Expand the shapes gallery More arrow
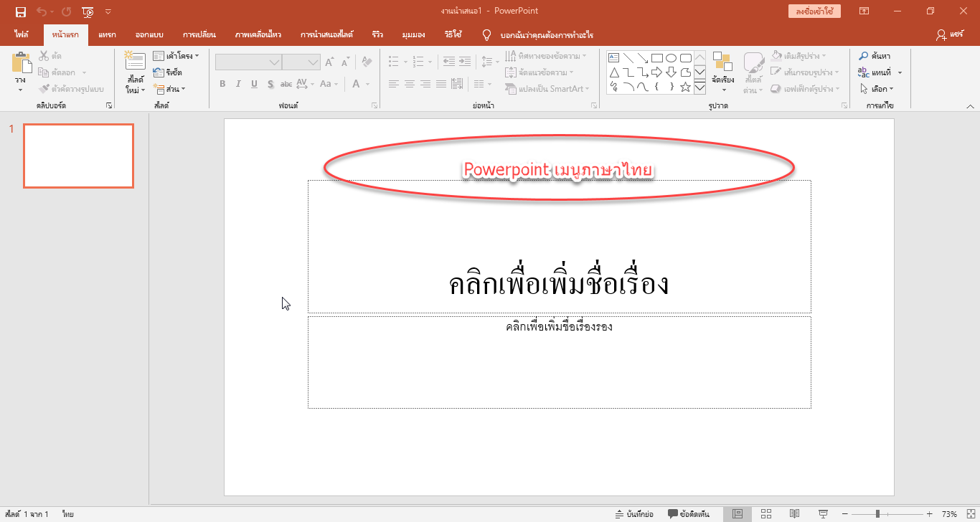Viewport: 980px width, 522px height. tap(699, 87)
